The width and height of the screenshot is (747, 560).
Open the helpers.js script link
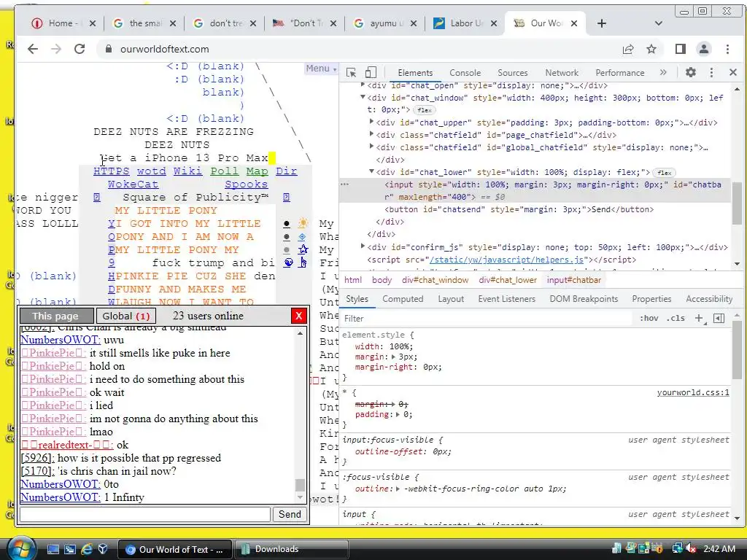(507, 260)
